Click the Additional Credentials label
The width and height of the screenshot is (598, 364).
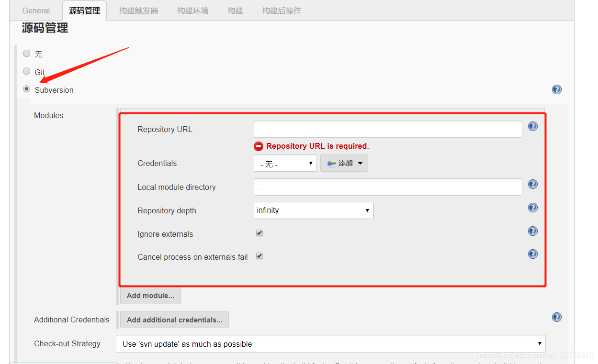[72, 320]
